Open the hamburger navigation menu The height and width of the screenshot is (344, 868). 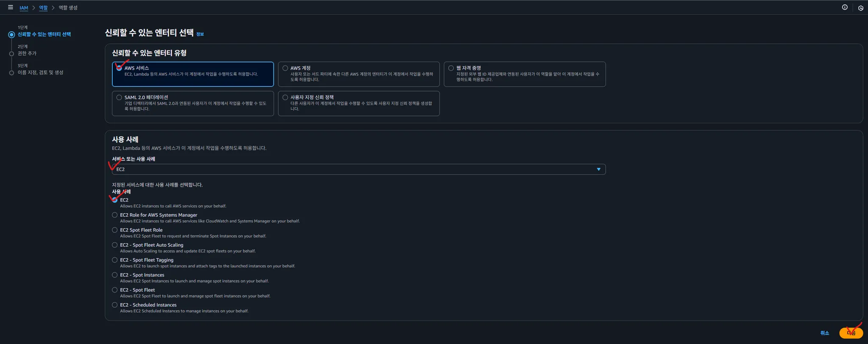[x=11, y=7]
